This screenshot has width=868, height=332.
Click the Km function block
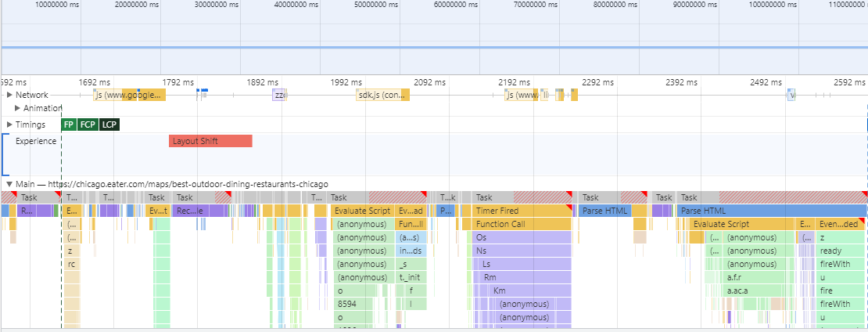pos(532,290)
